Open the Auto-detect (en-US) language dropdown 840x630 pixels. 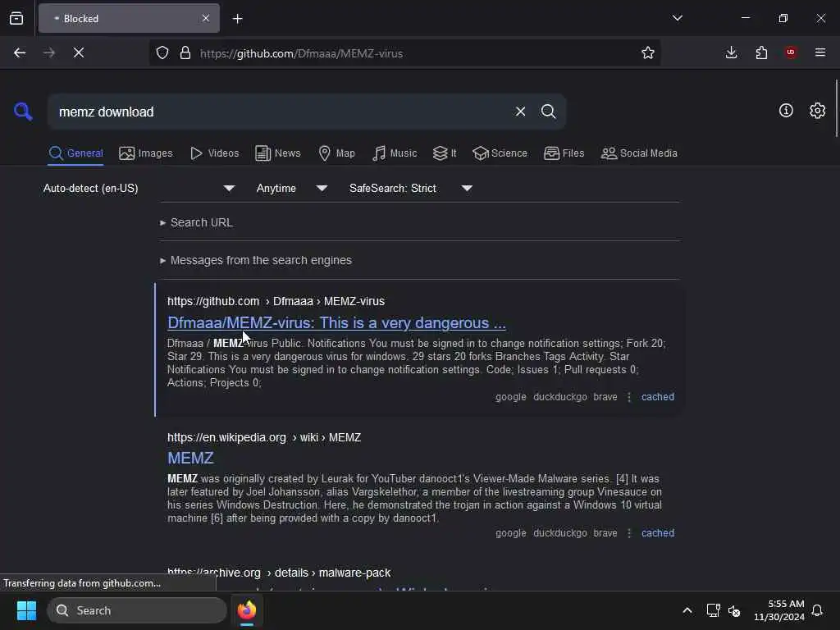pyautogui.click(x=139, y=189)
